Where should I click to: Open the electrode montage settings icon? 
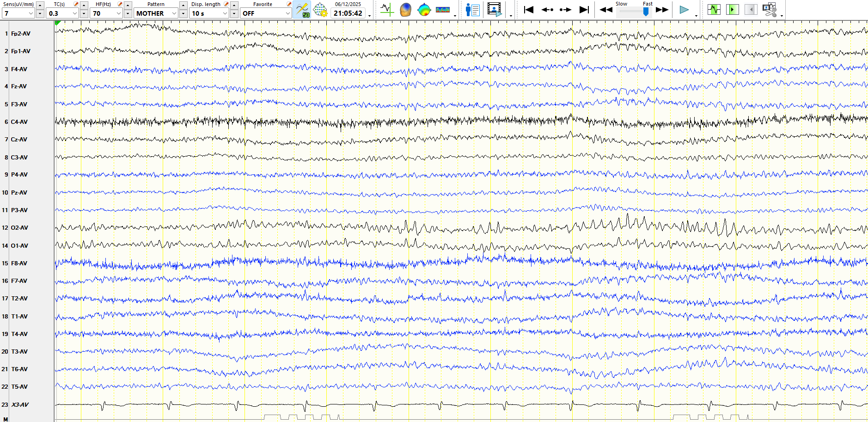coord(320,10)
